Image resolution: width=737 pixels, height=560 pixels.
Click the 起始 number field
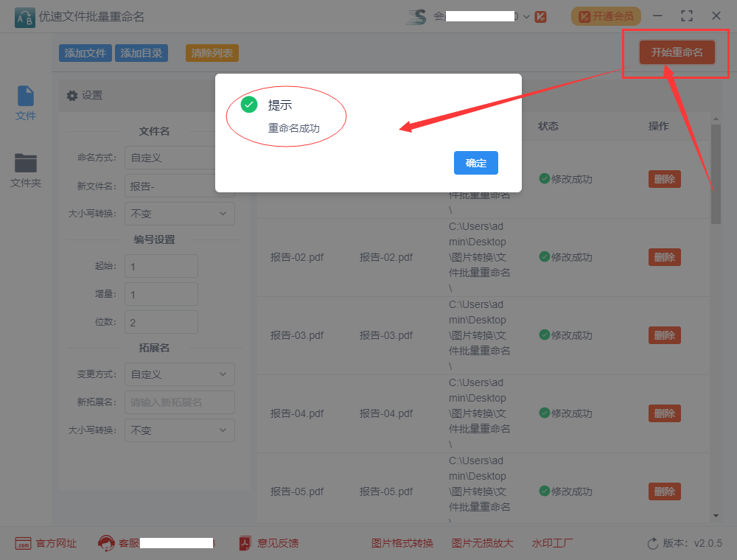tap(161, 267)
